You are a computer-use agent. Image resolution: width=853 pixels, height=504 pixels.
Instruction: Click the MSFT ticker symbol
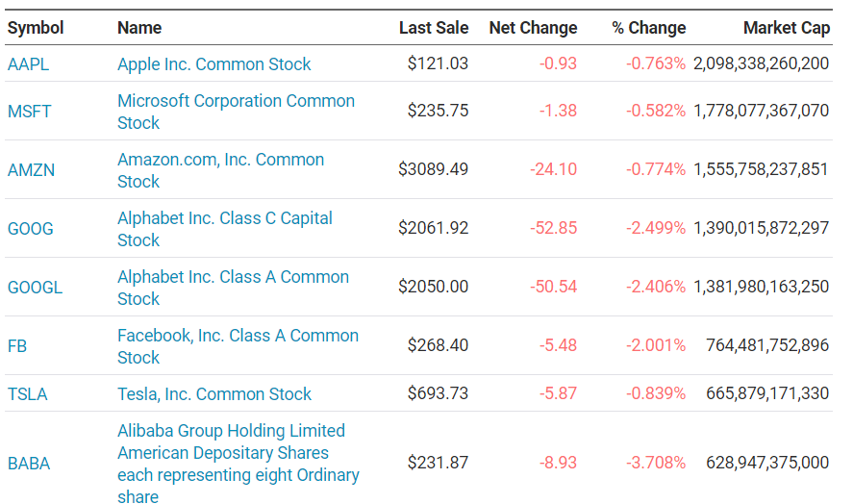click(x=30, y=111)
